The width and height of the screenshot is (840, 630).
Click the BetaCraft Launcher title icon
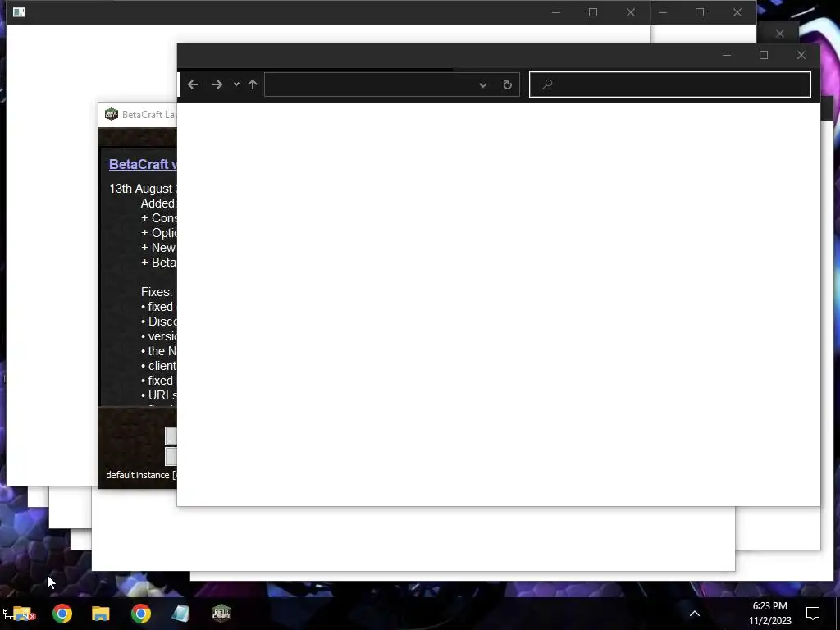111,115
